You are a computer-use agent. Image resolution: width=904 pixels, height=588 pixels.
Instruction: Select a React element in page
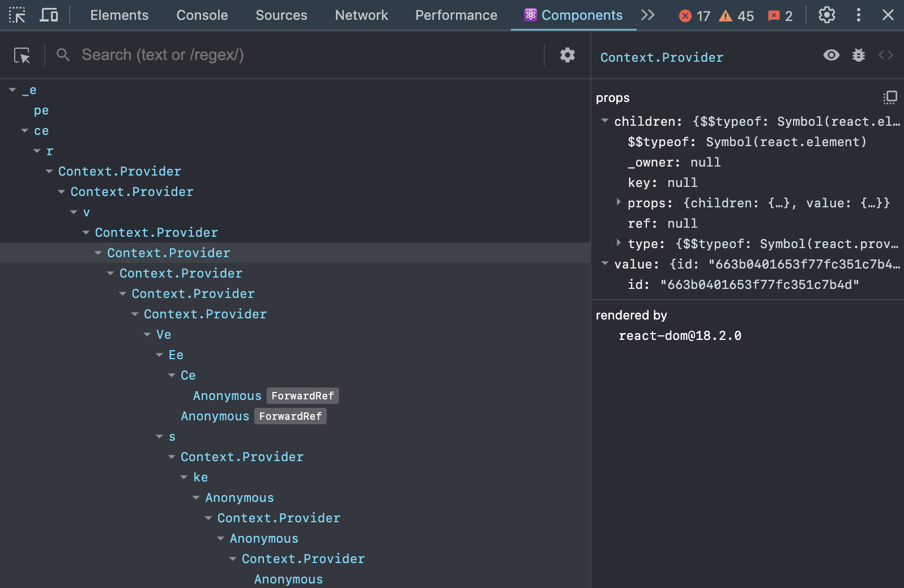pyautogui.click(x=22, y=55)
